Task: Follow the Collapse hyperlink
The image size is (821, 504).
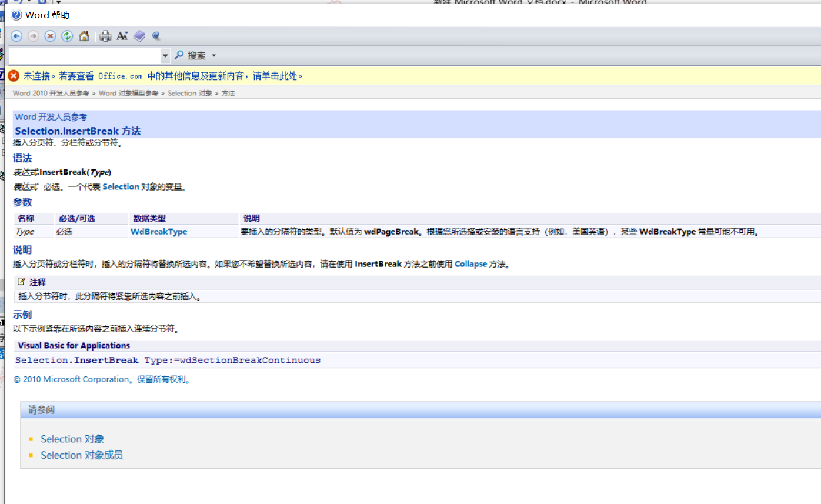Action: click(470, 263)
